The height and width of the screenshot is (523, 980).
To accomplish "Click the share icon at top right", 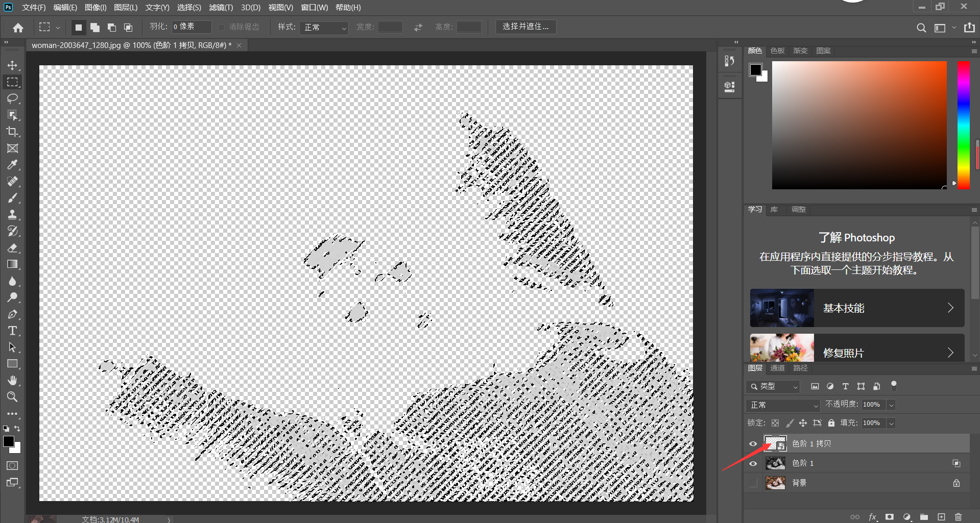I will 969,28.
